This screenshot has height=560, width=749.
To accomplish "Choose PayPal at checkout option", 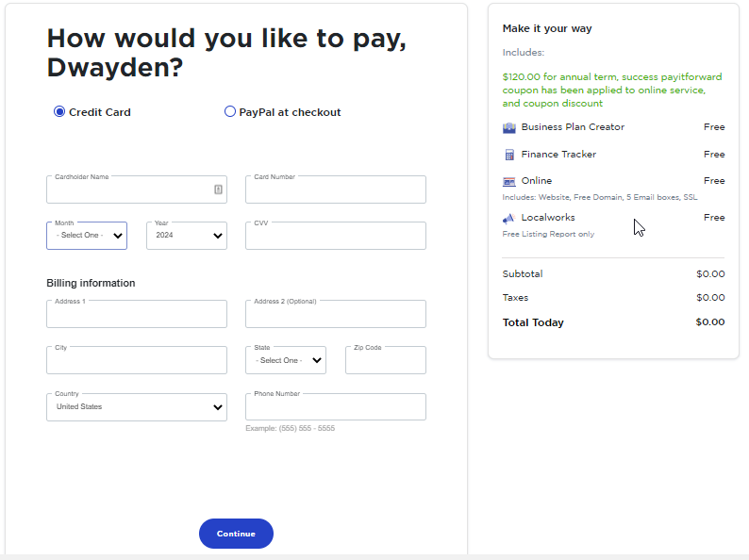I will [x=230, y=112].
